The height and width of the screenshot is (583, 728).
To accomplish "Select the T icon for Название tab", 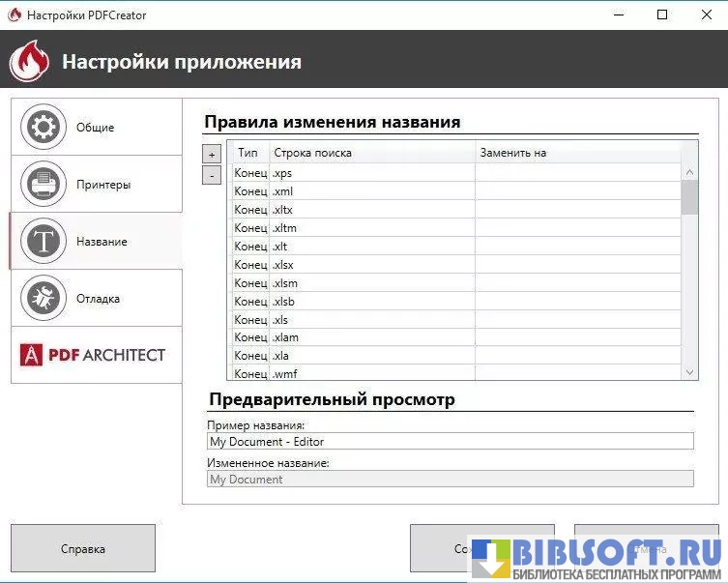I will 42,241.
